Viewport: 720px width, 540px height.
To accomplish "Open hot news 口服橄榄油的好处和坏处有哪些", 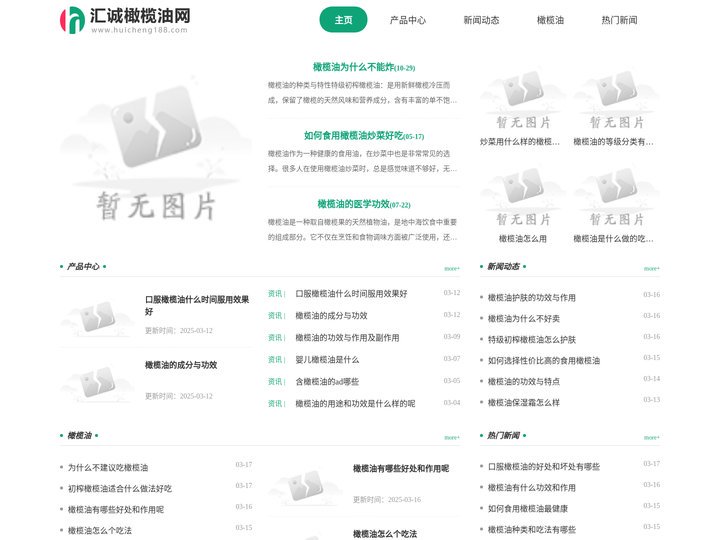I will point(544,467).
